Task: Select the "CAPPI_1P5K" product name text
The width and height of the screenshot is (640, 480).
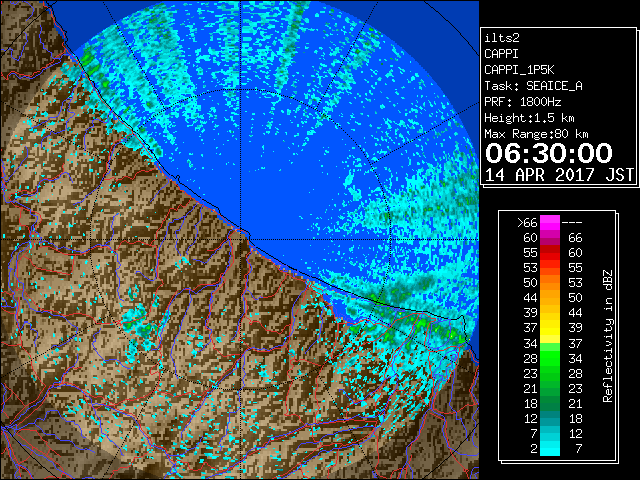Action: (x=519, y=70)
